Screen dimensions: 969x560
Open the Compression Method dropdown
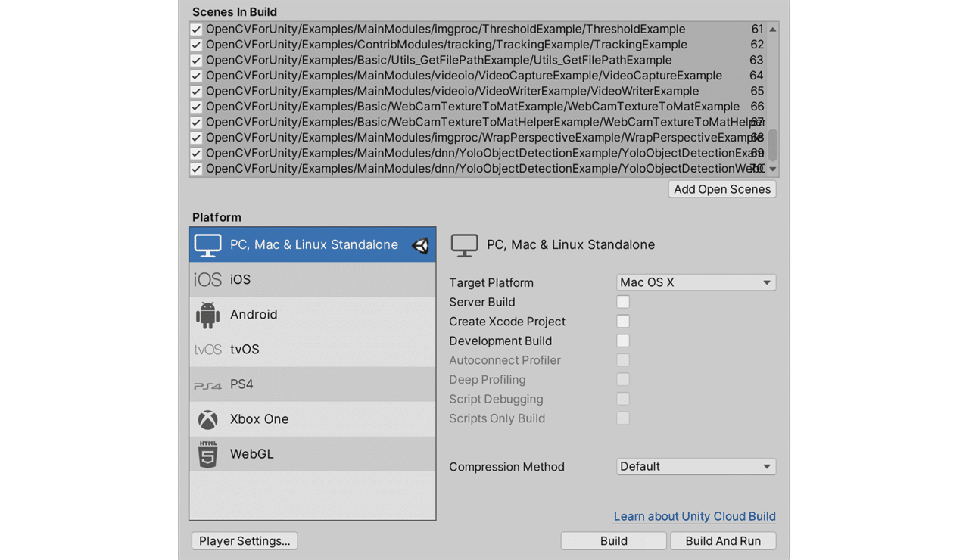point(696,467)
